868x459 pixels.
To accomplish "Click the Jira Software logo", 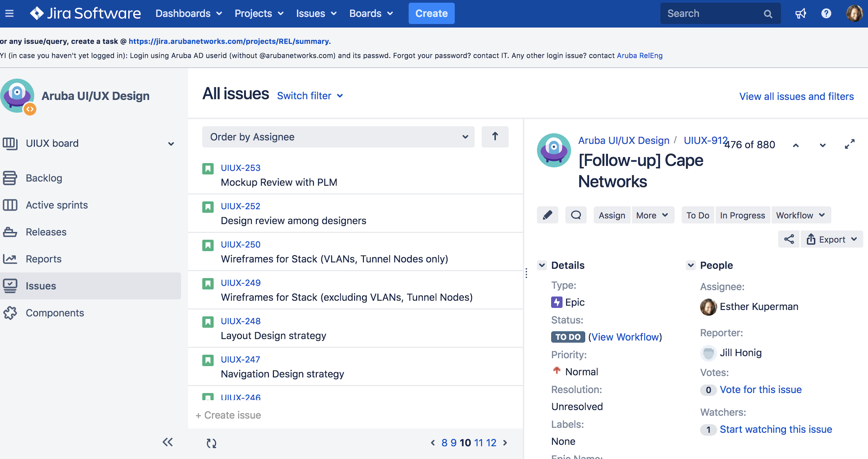I will (85, 13).
